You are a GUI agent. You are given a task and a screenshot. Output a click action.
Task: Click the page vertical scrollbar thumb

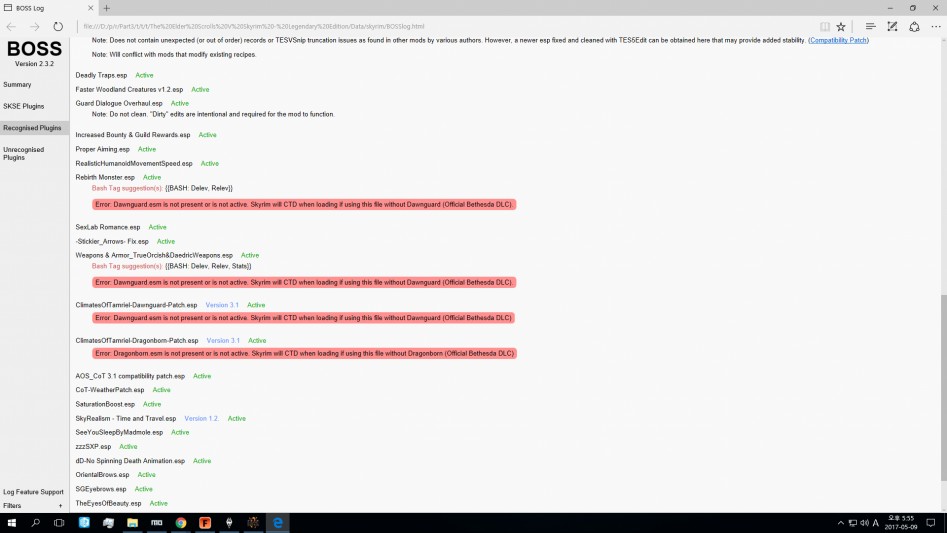pyautogui.click(x=943, y=386)
